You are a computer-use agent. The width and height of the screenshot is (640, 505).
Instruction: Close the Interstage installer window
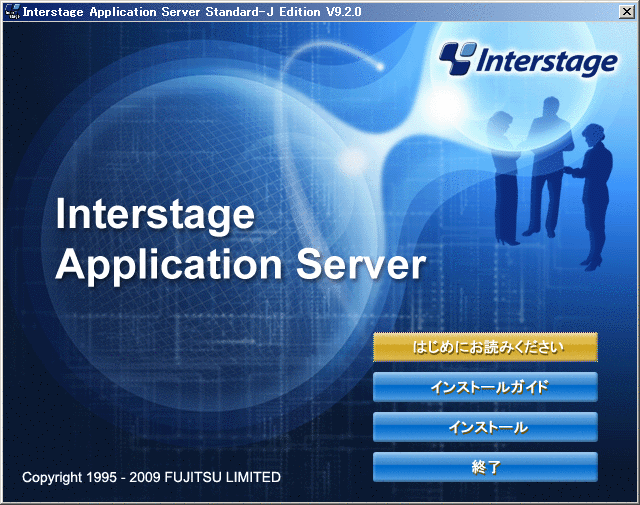(626, 12)
